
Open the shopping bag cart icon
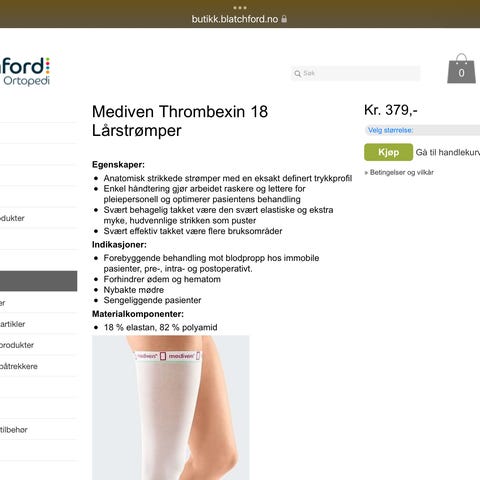click(x=461, y=68)
